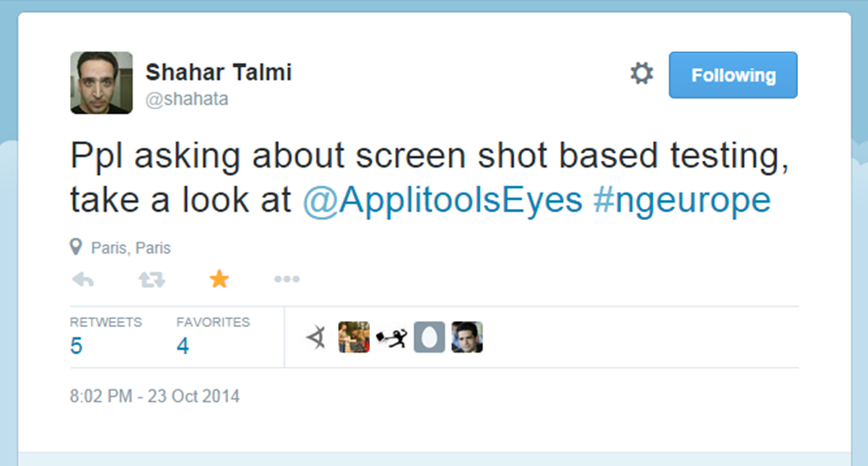The image size is (868, 466).
Task: Toggle the blue Following button
Action: point(733,75)
